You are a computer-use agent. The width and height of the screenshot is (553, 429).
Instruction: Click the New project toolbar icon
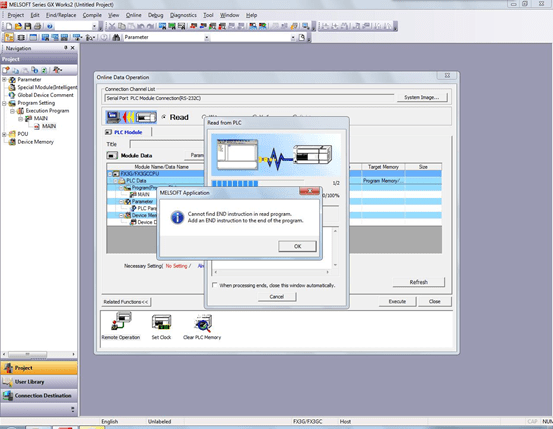click(8, 26)
